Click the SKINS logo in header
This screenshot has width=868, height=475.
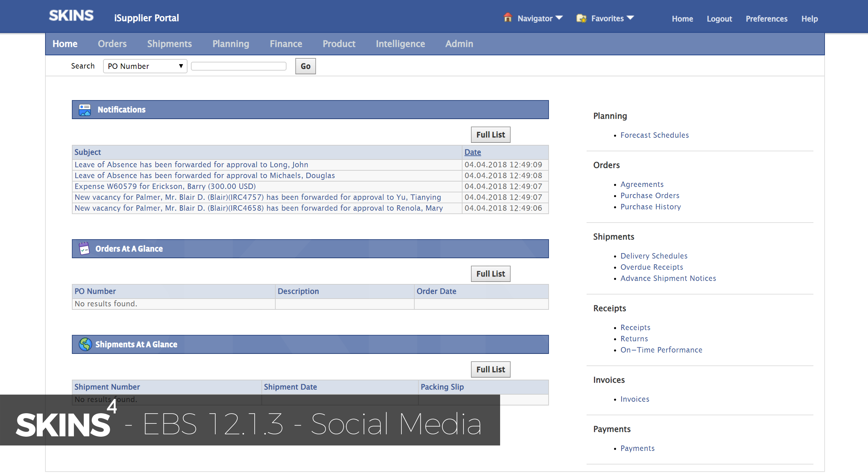tap(71, 16)
